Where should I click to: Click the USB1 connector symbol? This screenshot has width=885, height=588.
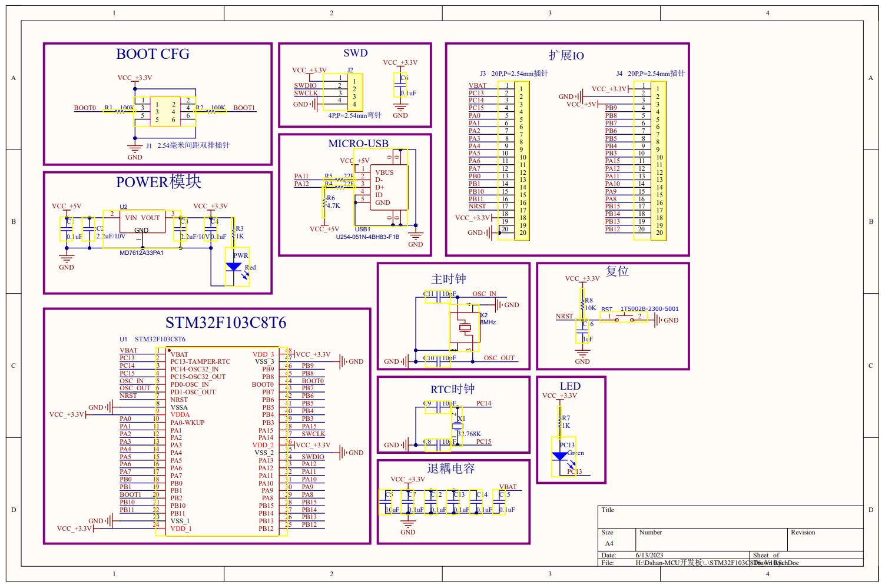click(381, 187)
